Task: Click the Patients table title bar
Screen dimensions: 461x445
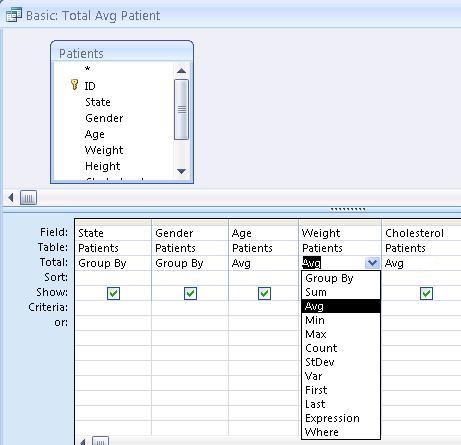Action: coord(122,53)
